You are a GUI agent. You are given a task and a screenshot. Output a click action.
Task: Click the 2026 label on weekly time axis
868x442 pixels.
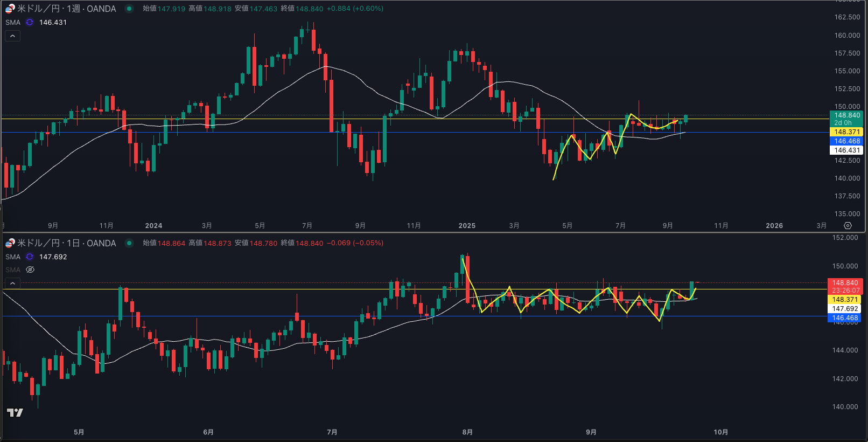774,225
